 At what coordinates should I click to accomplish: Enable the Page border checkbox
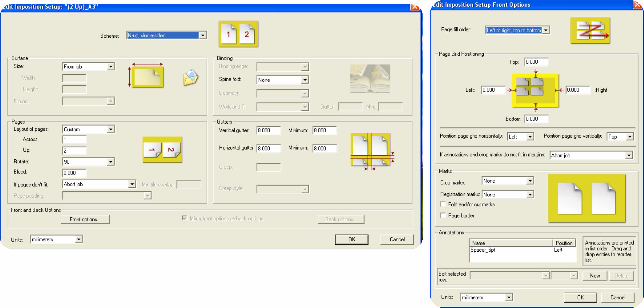coord(443,215)
